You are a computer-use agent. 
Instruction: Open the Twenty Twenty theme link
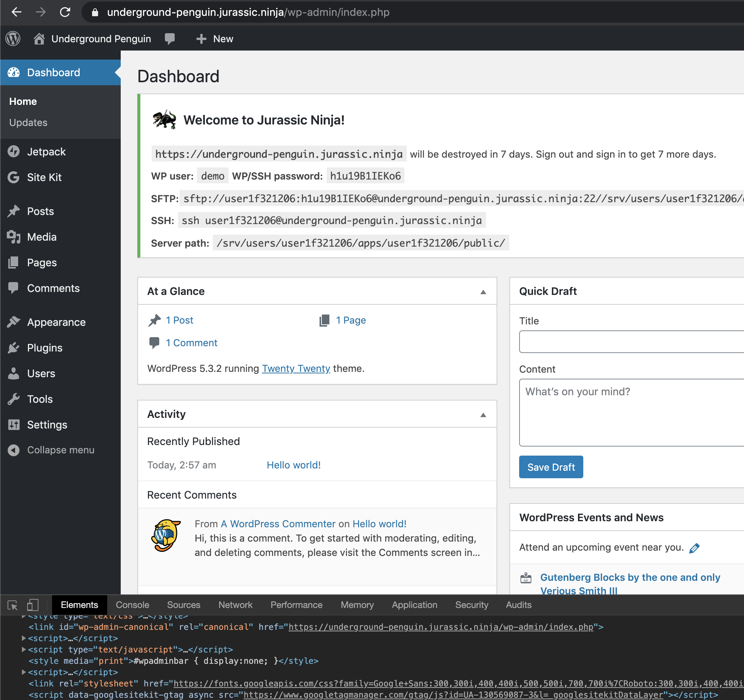click(x=296, y=368)
